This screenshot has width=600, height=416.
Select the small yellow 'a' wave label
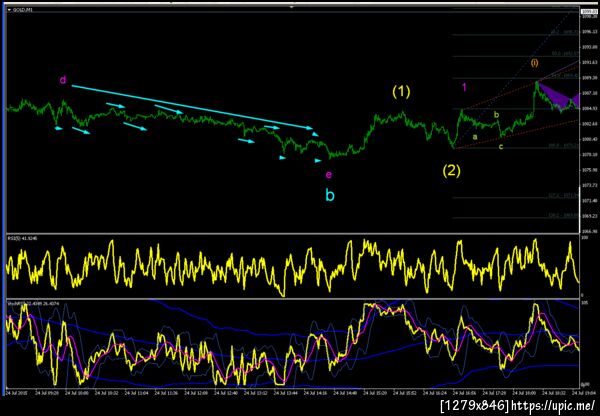point(475,136)
